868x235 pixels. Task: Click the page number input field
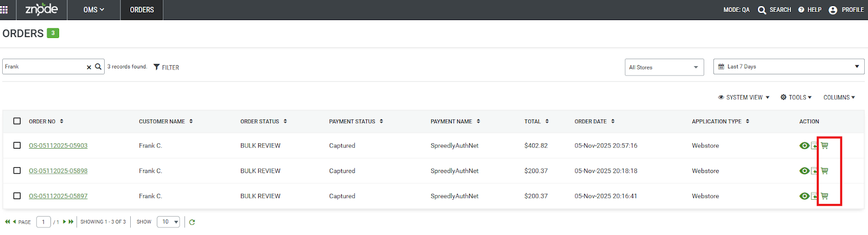coord(43,222)
